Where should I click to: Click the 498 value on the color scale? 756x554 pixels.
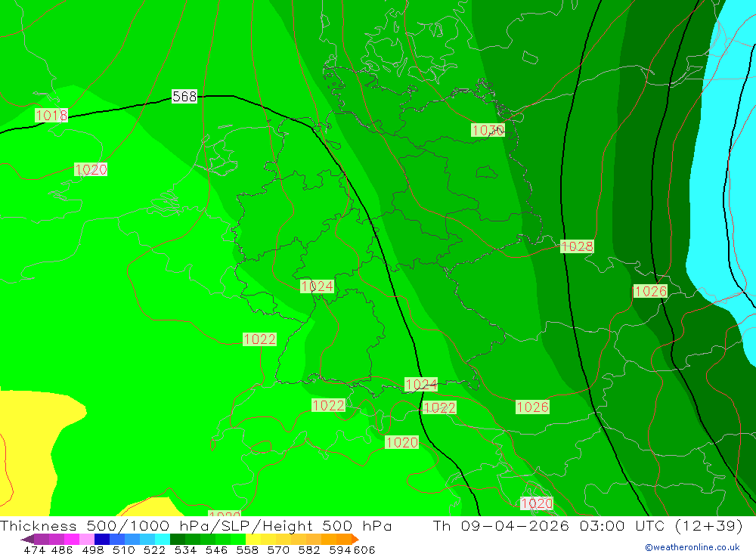pos(93,549)
